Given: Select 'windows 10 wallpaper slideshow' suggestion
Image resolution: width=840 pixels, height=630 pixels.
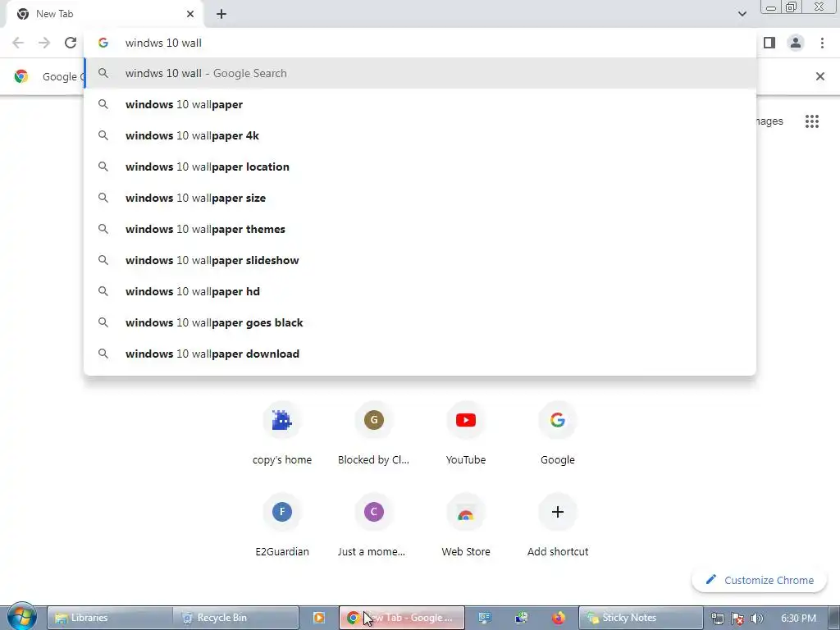Looking at the screenshot, I should [x=421, y=260].
